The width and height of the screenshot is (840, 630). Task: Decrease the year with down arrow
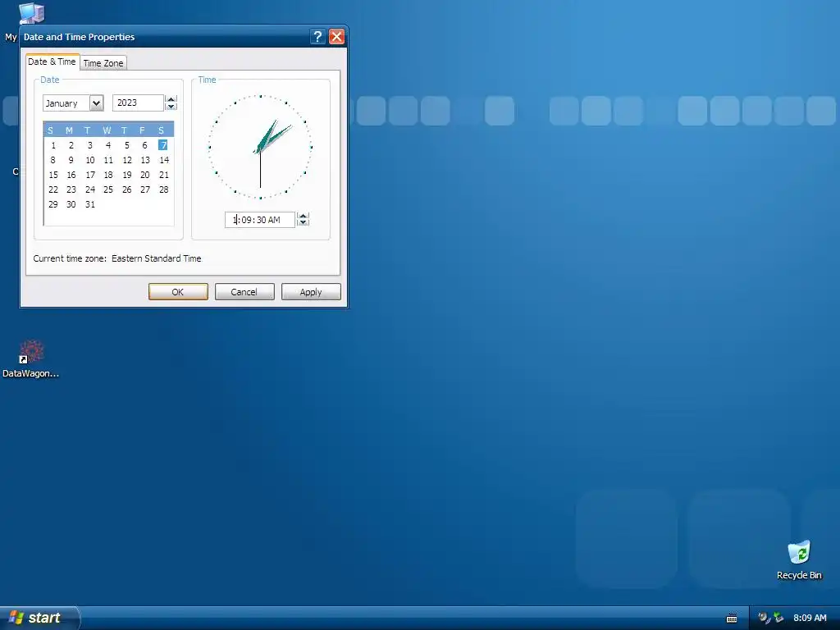pyautogui.click(x=171, y=107)
